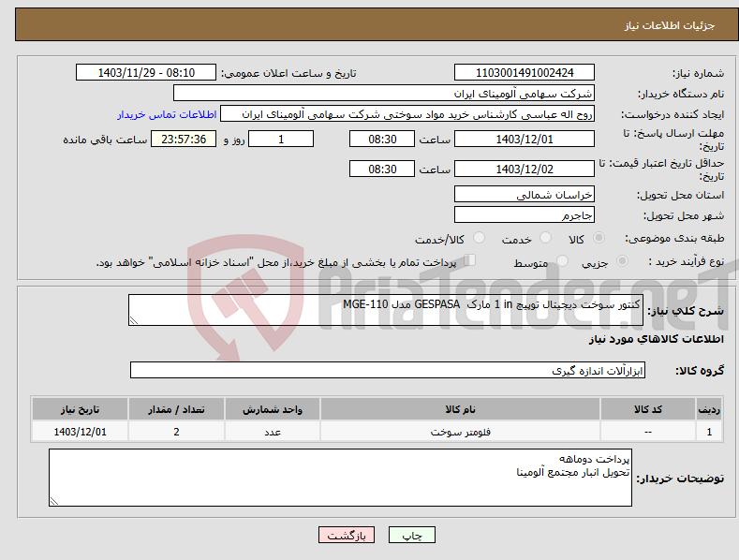The image size is (739, 560).
Task: Click the نام کالا column header
Action: click(x=460, y=409)
